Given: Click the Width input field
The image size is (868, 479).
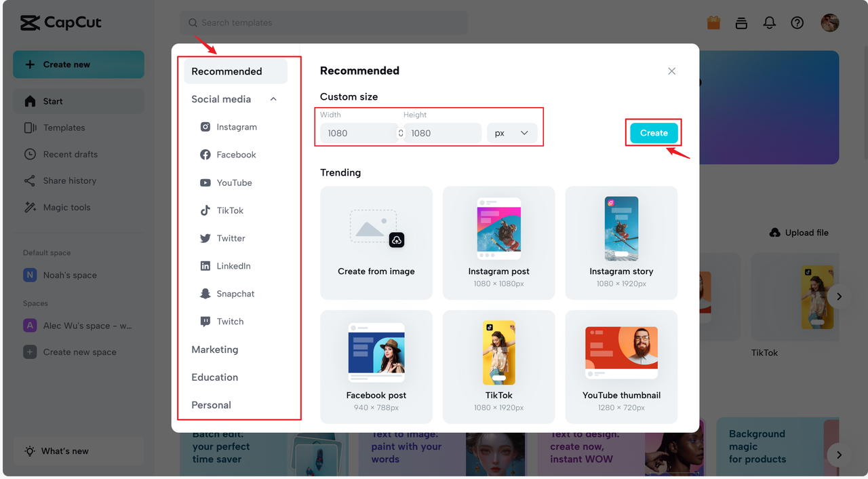Looking at the screenshot, I should pos(359,133).
